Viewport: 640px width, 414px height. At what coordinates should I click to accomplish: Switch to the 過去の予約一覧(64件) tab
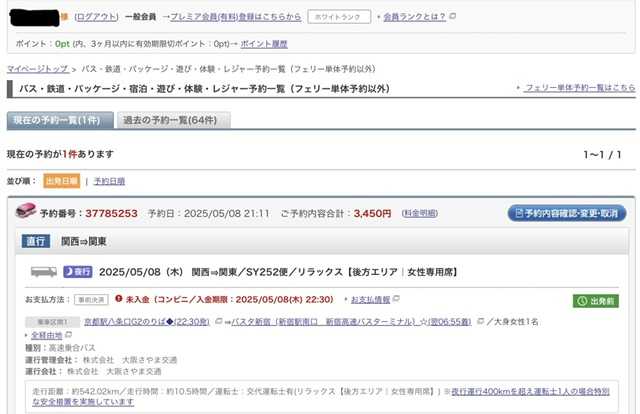(x=173, y=120)
